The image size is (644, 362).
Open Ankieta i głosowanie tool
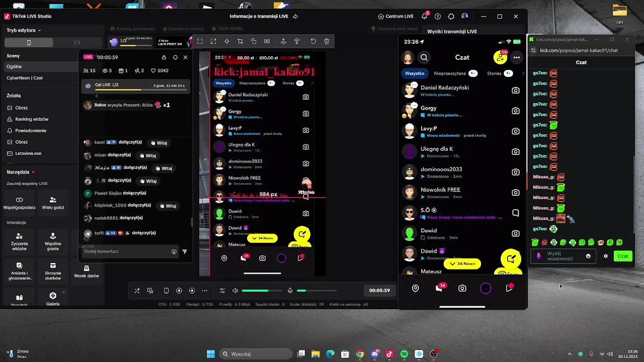tap(19, 271)
